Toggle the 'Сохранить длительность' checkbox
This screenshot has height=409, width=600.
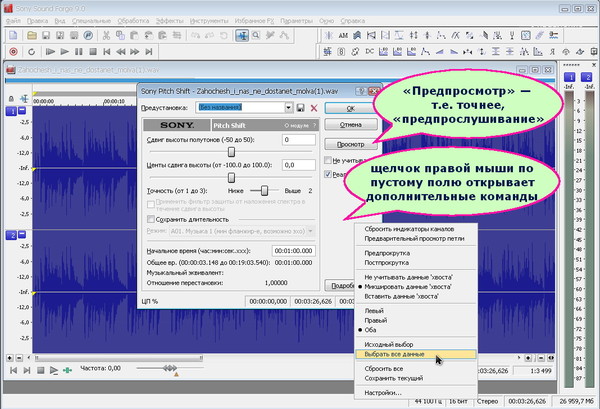151,219
